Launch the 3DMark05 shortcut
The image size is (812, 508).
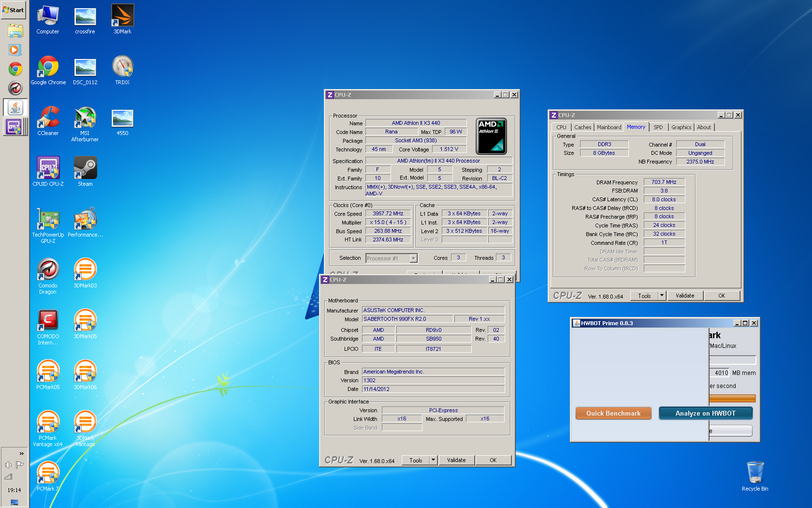85,324
